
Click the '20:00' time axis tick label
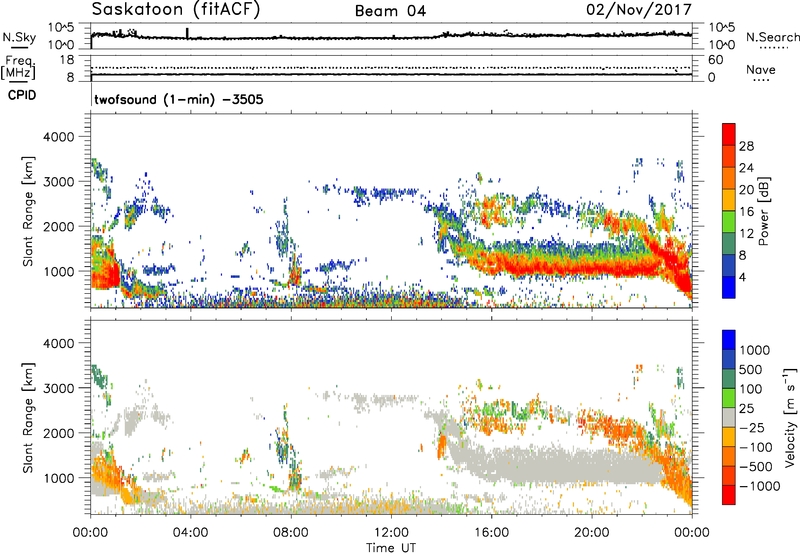pos(592,532)
